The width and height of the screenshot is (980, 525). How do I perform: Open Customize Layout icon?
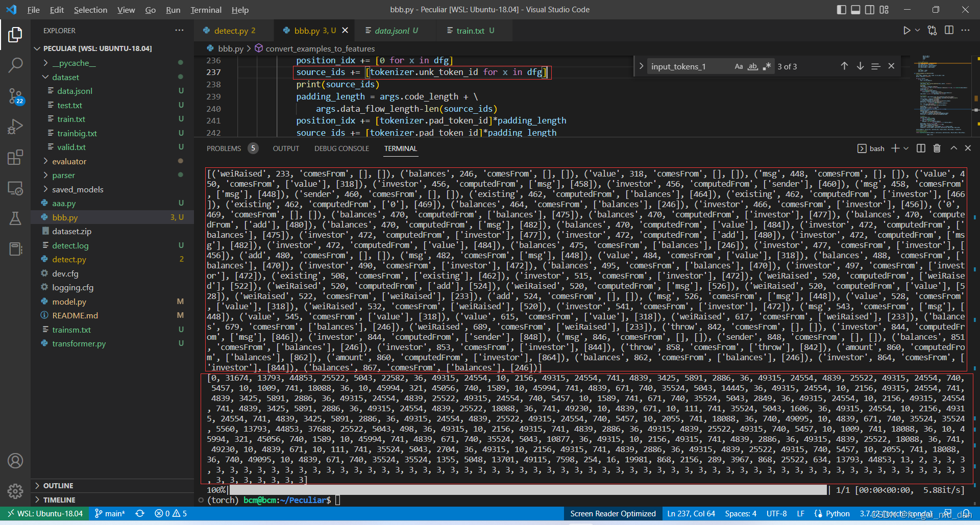(x=884, y=10)
